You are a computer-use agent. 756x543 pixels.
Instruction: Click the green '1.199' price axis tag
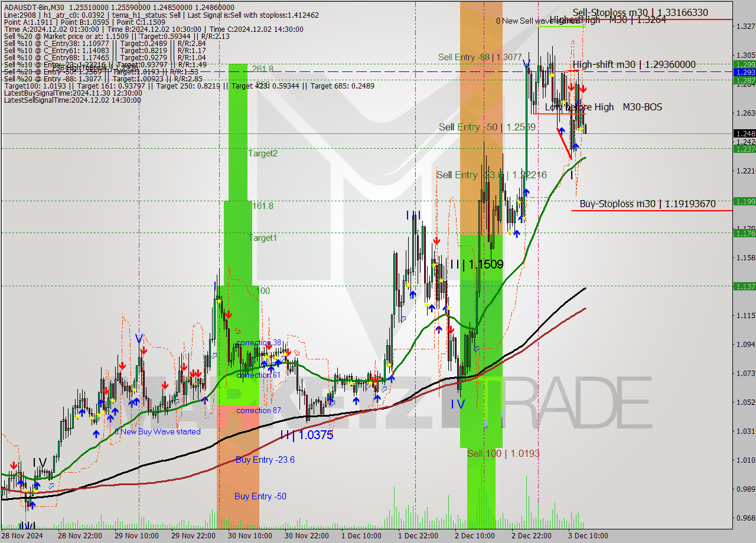pos(744,201)
